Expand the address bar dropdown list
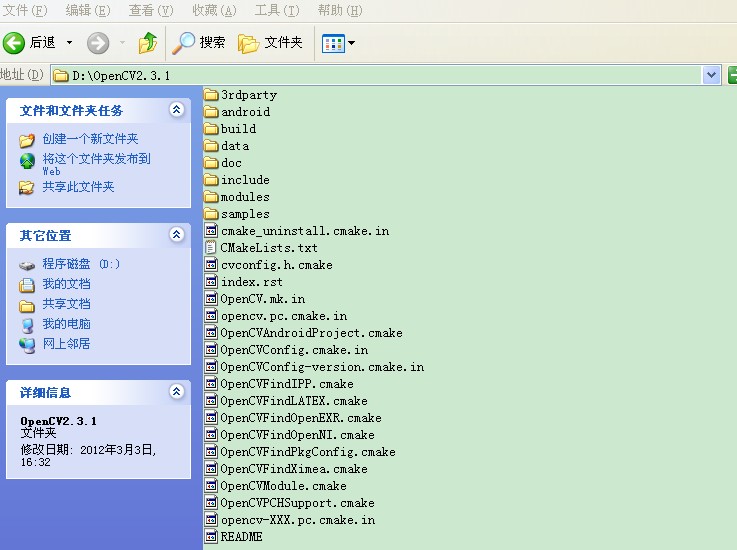737x550 pixels. pos(711,75)
